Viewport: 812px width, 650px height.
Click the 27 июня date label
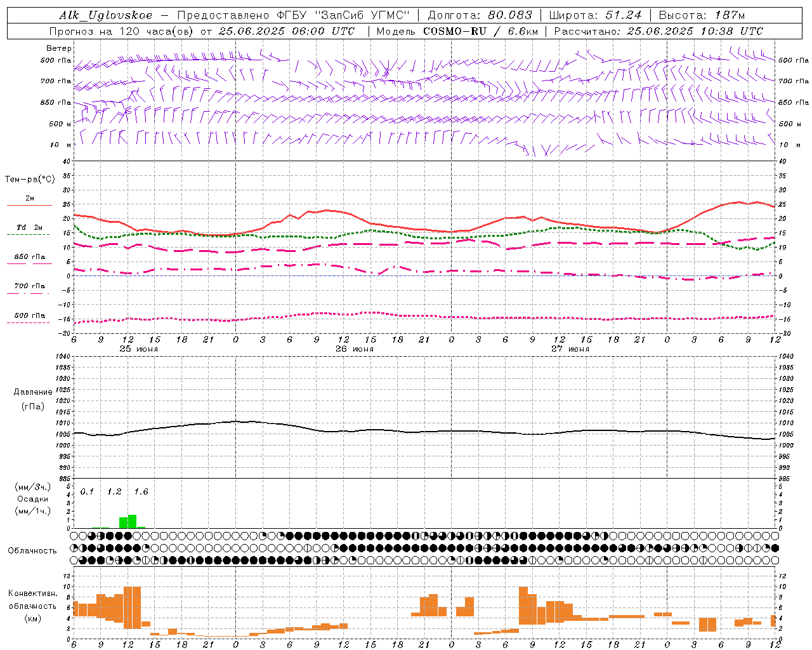click(x=570, y=348)
